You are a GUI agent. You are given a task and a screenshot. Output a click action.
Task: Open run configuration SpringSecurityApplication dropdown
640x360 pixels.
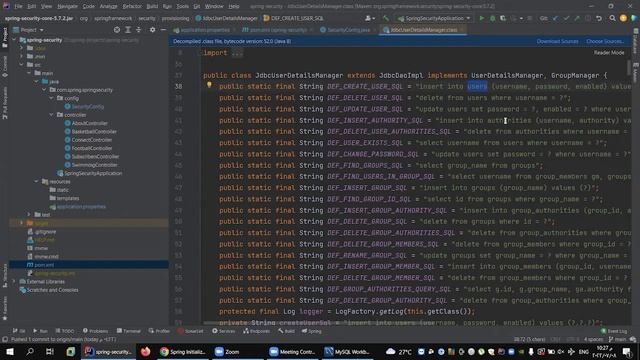pos(434,18)
